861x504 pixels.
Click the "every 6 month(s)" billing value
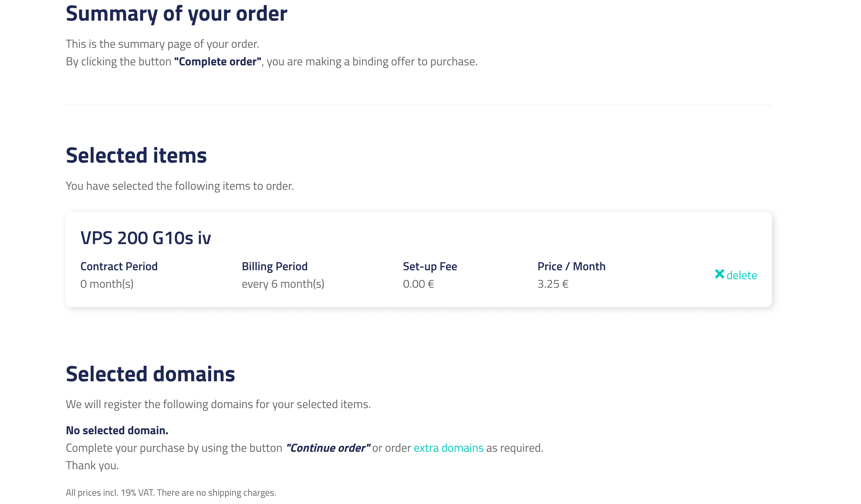[283, 284]
